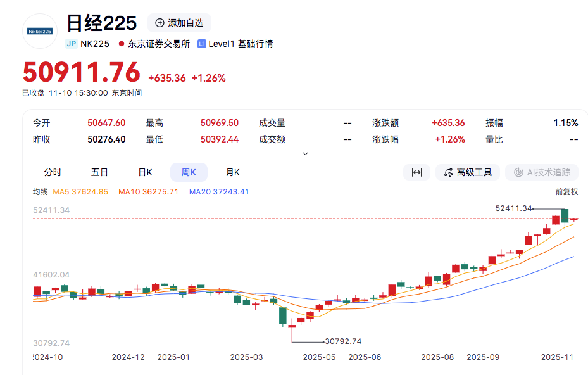
Task: Switch to 五日 five-day chart tab
Action: tap(99, 172)
